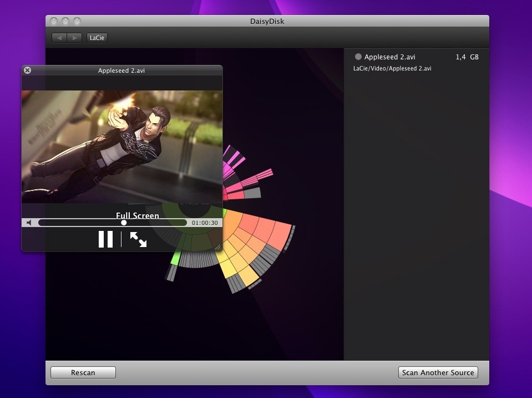This screenshot has width=532, height=398.
Task: Click the gray circle beside Appleseed 2.avi
Action: coord(358,57)
